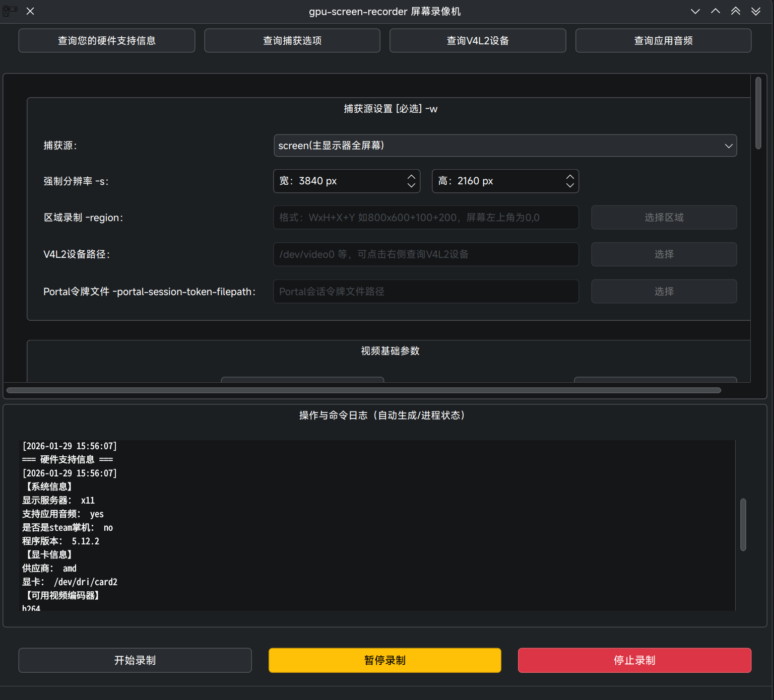
Task: Click 查询应用音频 to query application audio
Action: pos(663,40)
